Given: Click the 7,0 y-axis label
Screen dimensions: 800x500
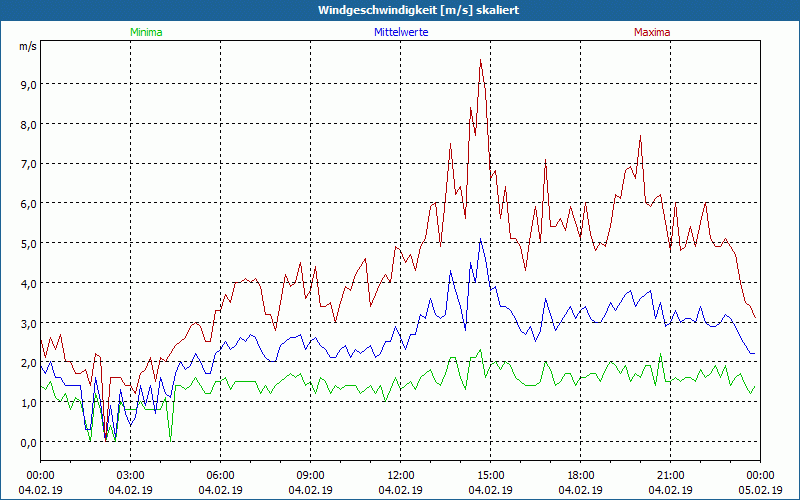Looking at the screenshot, I should click(x=28, y=164).
